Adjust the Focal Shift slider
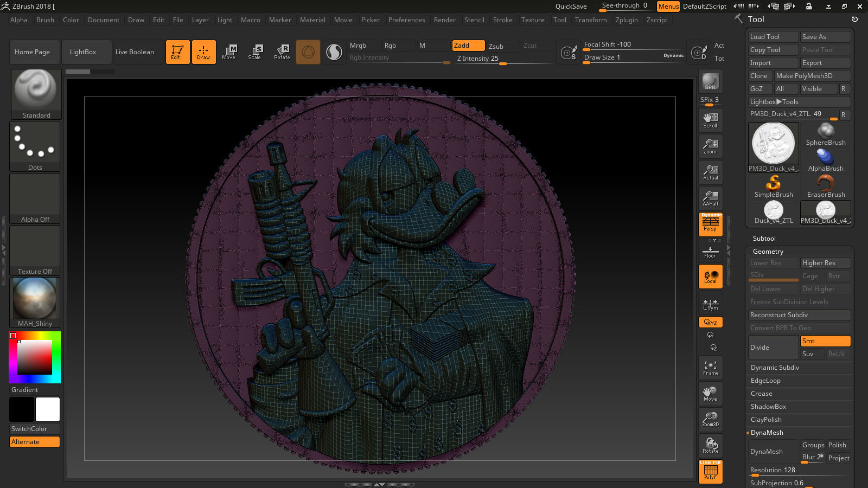This screenshot has height=488, width=868. (x=634, y=45)
